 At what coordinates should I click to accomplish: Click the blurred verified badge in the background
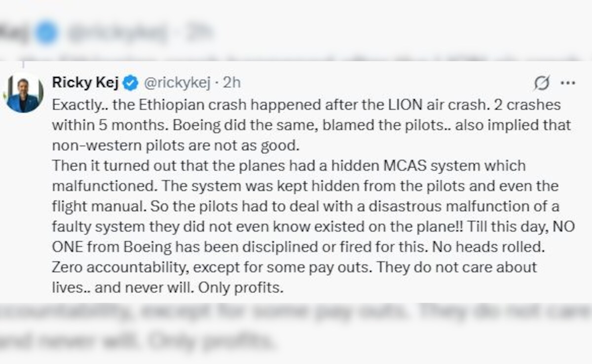point(46,33)
